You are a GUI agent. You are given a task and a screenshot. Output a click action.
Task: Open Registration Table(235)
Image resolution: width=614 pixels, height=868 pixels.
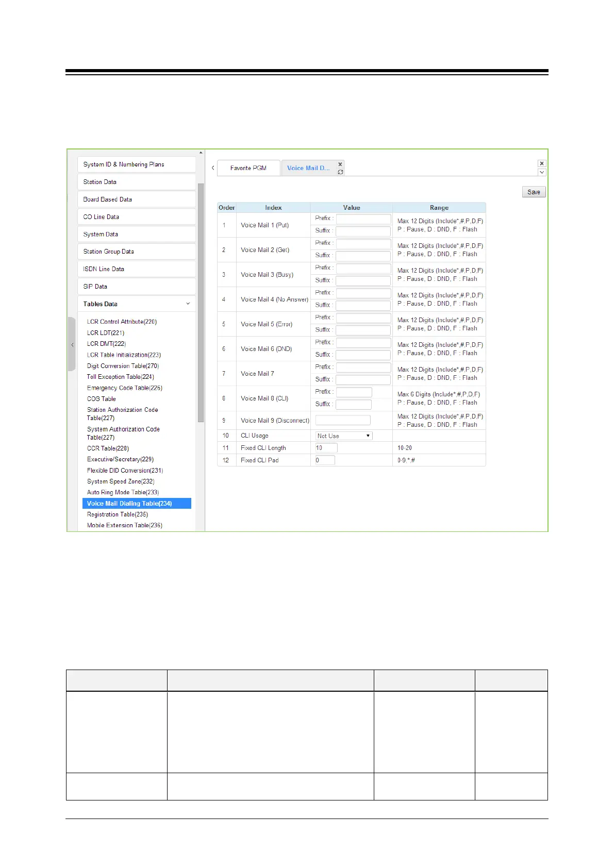(x=118, y=514)
